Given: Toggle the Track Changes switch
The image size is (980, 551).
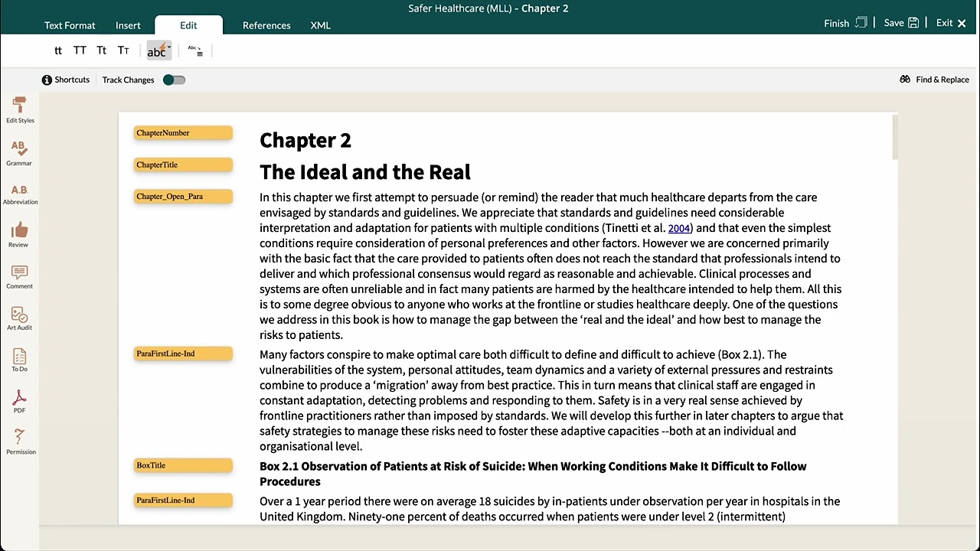Looking at the screenshot, I should (x=174, y=80).
